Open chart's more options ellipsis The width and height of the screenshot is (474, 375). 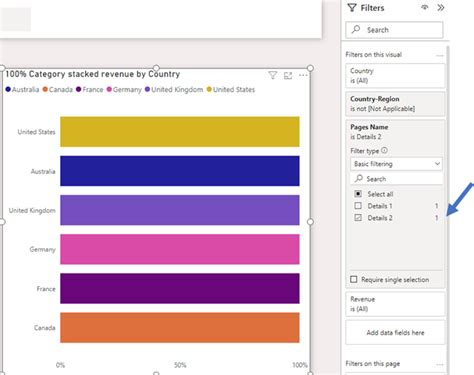coord(303,75)
